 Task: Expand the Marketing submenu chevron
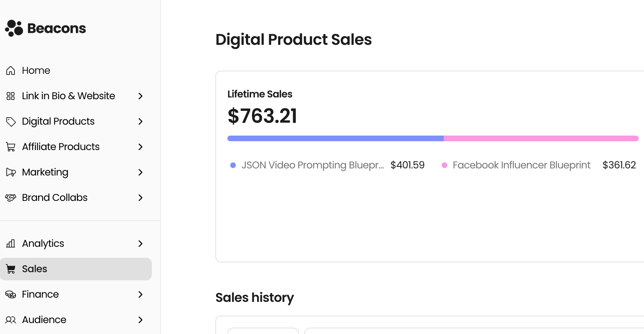tap(141, 172)
